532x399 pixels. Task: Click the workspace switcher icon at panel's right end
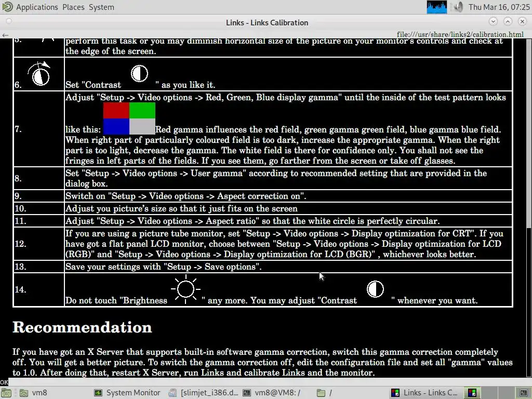[x=524, y=393]
